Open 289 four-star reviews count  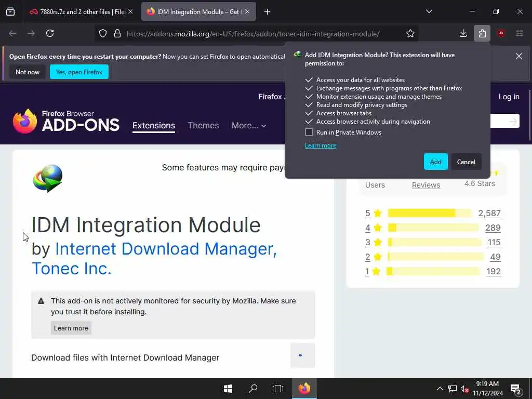[x=493, y=228]
